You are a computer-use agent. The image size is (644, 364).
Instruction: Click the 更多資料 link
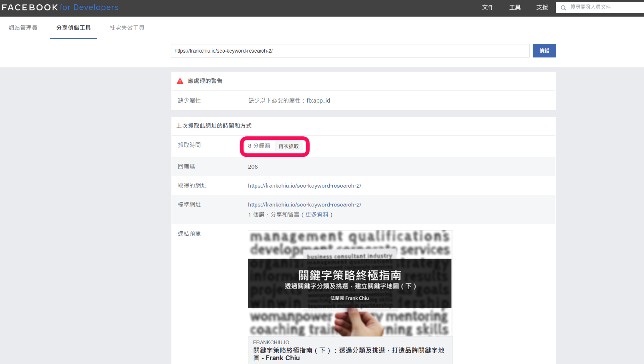pyautogui.click(x=317, y=215)
